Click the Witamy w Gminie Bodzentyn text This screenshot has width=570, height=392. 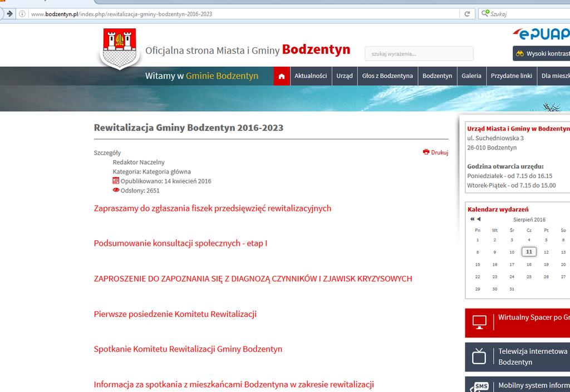click(x=202, y=76)
